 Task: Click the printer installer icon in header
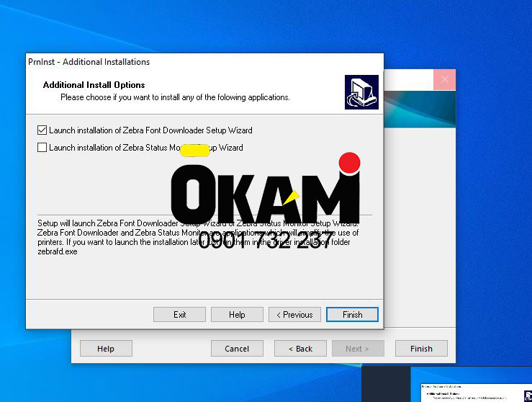pyautogui.click(x=361, y=92)
